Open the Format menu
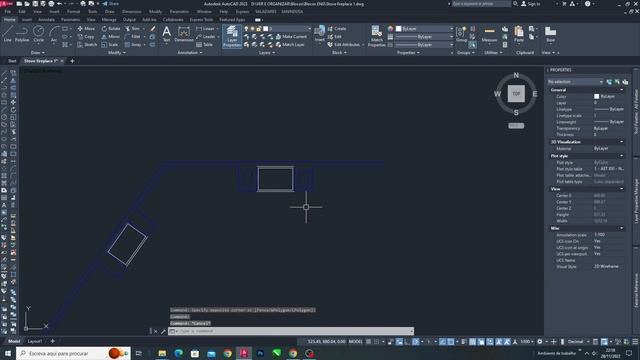Image resolution: width=640 pixels, height=360 pixels. [73, 12]
